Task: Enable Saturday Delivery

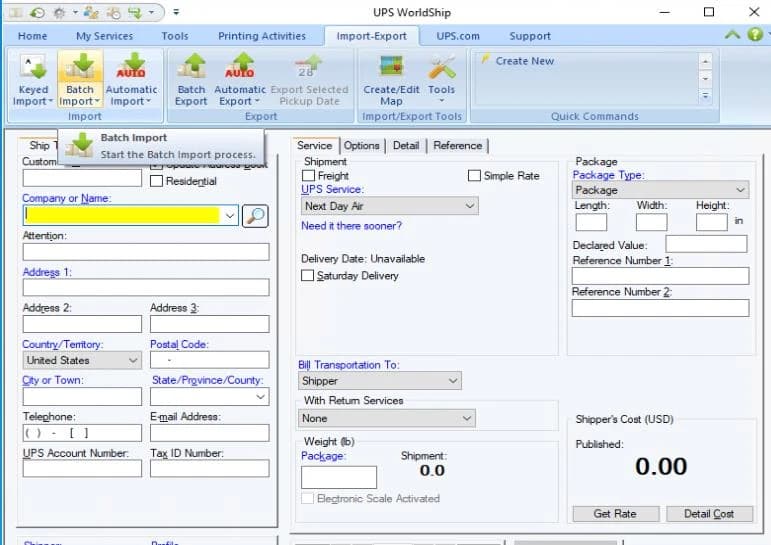Action: (x=307, y=275)
